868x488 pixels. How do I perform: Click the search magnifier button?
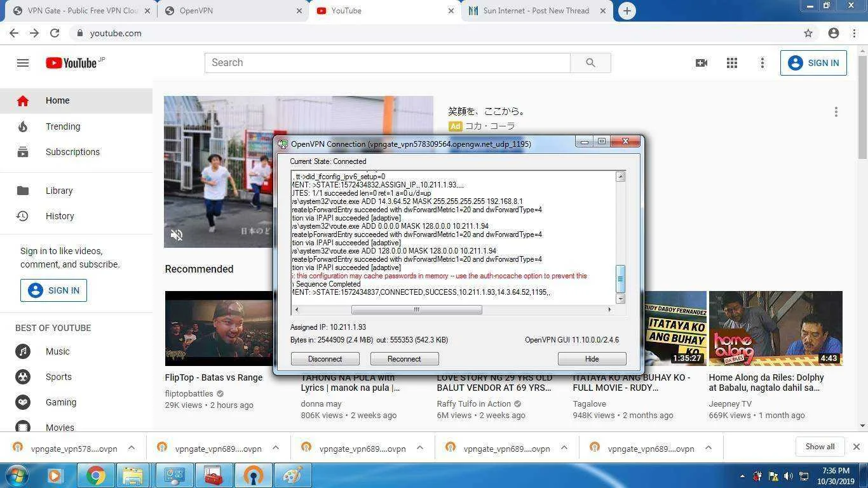(590, 63)
